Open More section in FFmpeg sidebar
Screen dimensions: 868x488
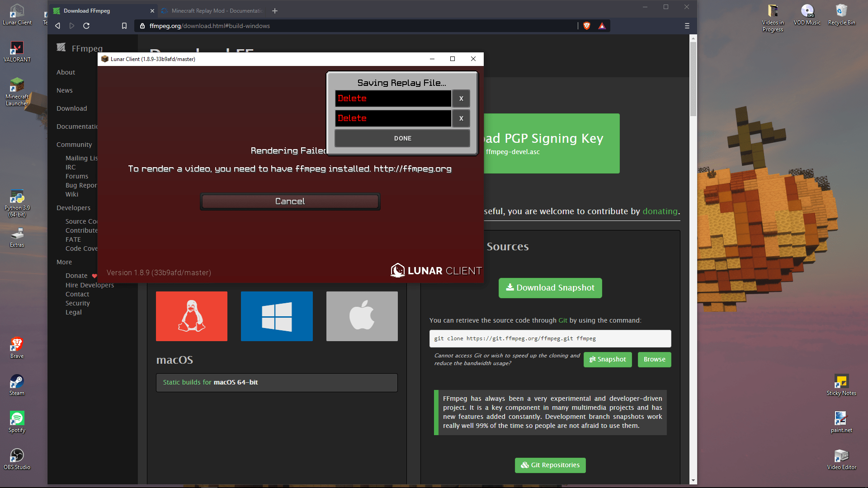[64, 262]
